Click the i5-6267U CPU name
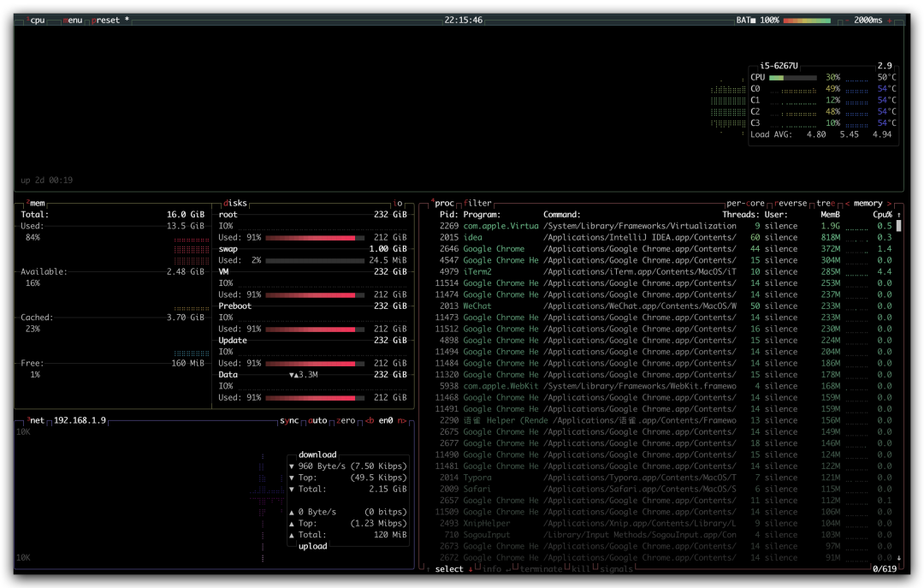The height and width of the screenshot is (588, 924). [779, 65]
